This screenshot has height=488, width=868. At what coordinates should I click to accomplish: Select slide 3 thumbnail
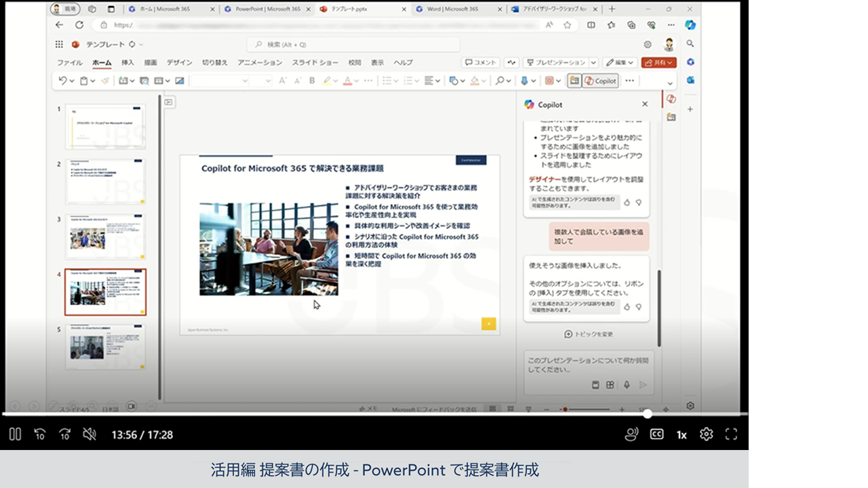pyautogui.click(x=105, y=237)
